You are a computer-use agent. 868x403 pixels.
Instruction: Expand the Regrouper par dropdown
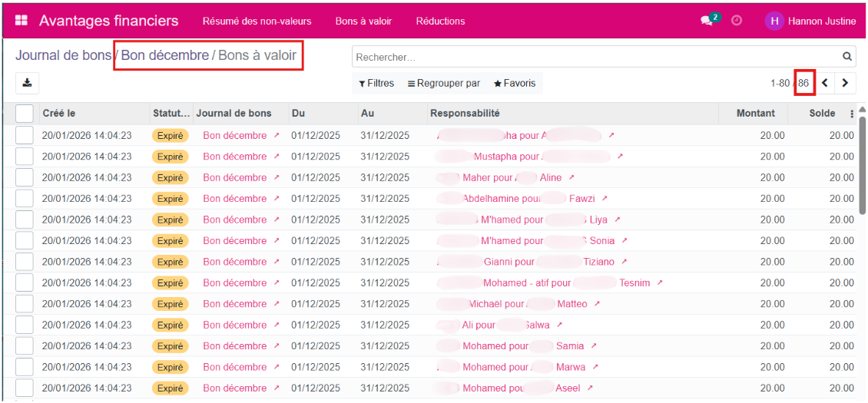443,83
